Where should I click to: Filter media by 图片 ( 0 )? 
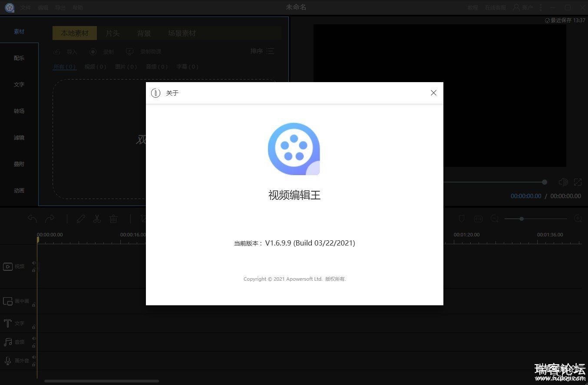tap(126, 66)
